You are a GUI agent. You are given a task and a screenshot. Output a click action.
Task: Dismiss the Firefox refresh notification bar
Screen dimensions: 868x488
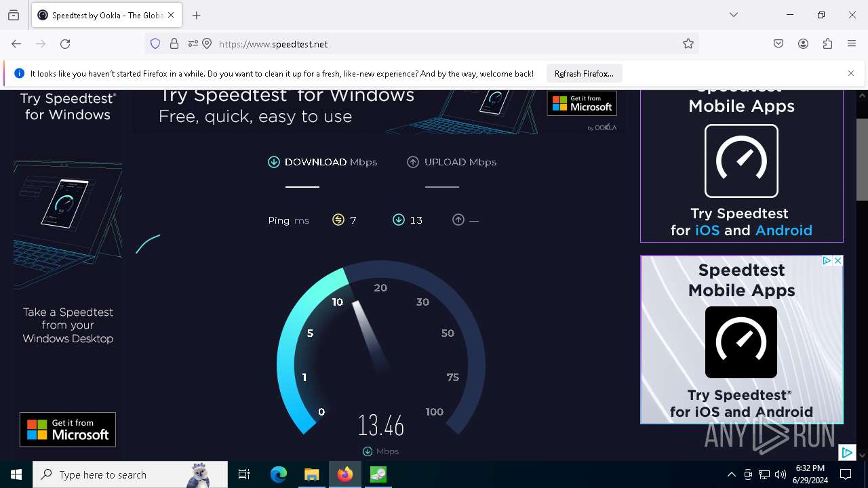point(851,73)
